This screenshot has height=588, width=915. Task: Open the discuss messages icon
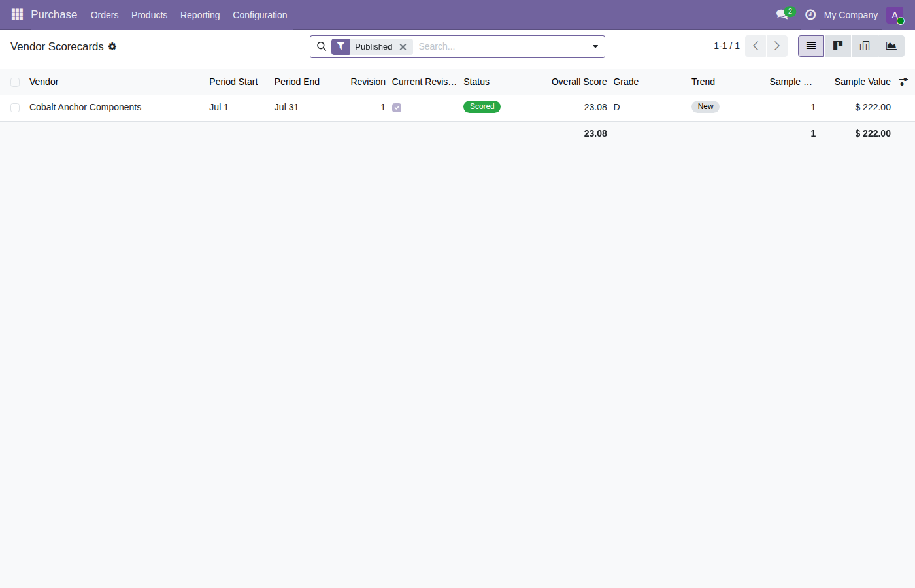pyautogui.click(x=782, y=14)
